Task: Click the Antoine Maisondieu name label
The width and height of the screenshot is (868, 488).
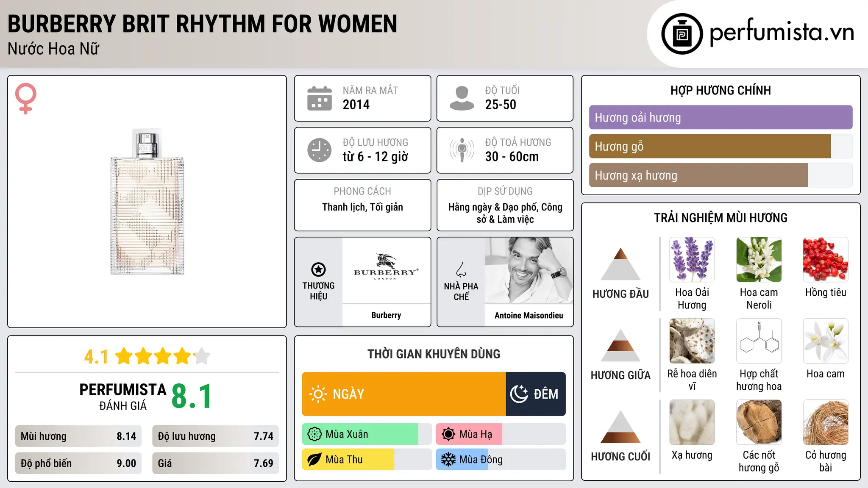Action: click(529, 315)
